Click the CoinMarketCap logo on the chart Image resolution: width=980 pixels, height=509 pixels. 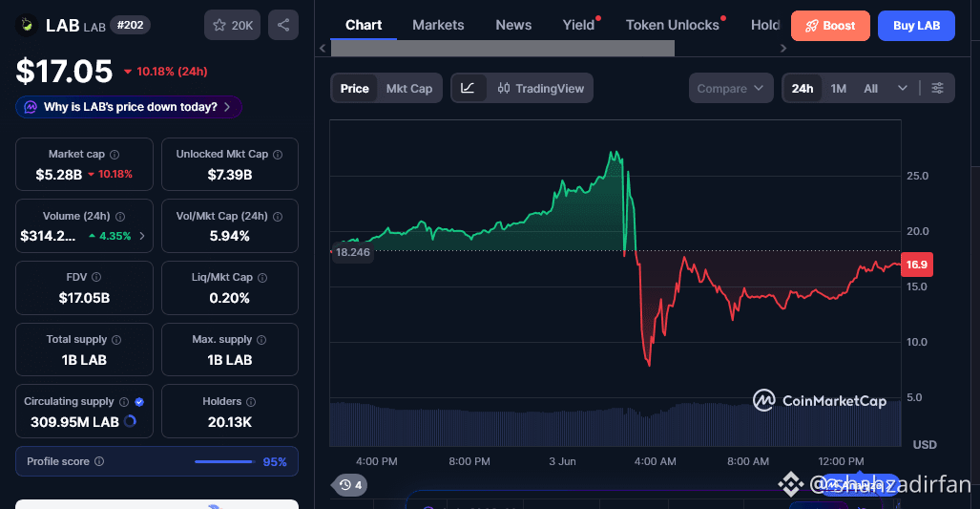pos(820,401)
